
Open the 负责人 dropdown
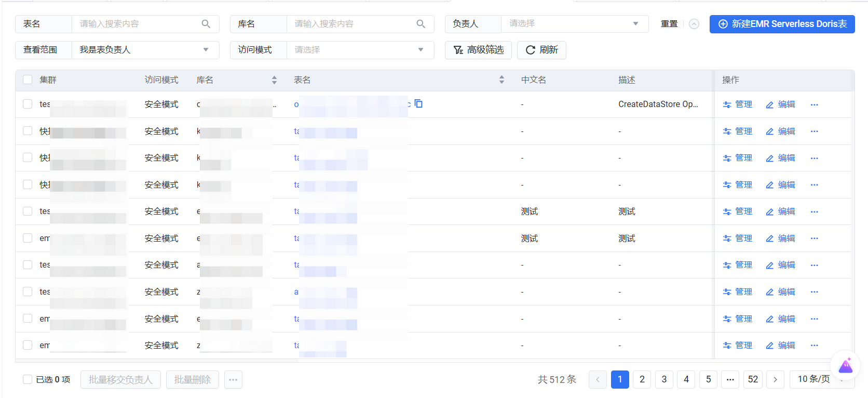coord(575,24)
